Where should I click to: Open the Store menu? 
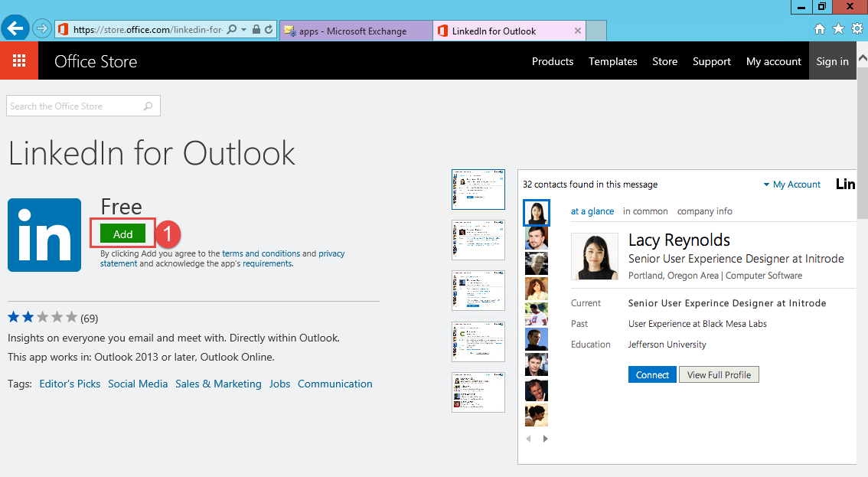[665, 61]
